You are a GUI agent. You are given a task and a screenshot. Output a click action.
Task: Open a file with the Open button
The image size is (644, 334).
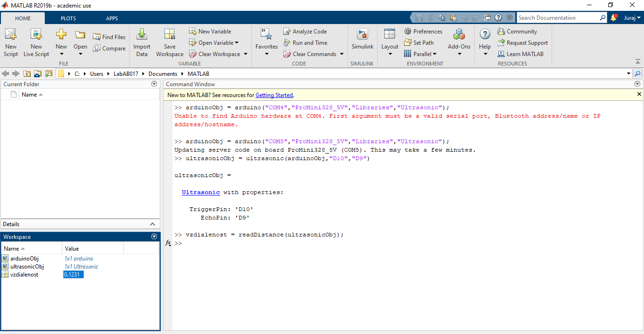pos(80,42)
